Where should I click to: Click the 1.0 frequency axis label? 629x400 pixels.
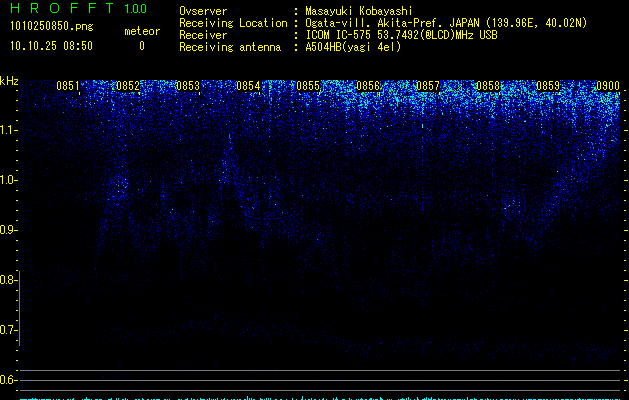(x=8, y=180)
